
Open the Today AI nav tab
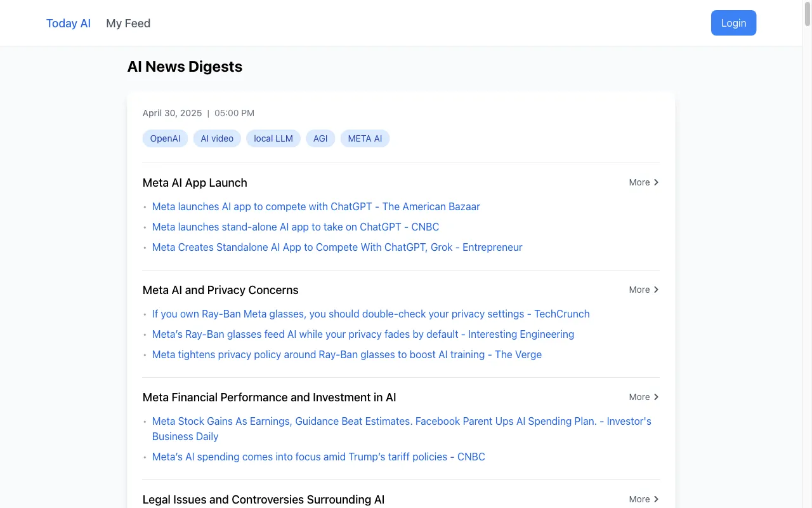[69, 23]
